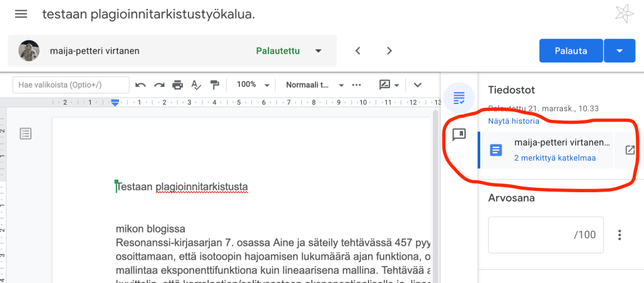Switch to the grading panel icon
The height and width of the screenshot is (283, 644).
coord(459,98)
